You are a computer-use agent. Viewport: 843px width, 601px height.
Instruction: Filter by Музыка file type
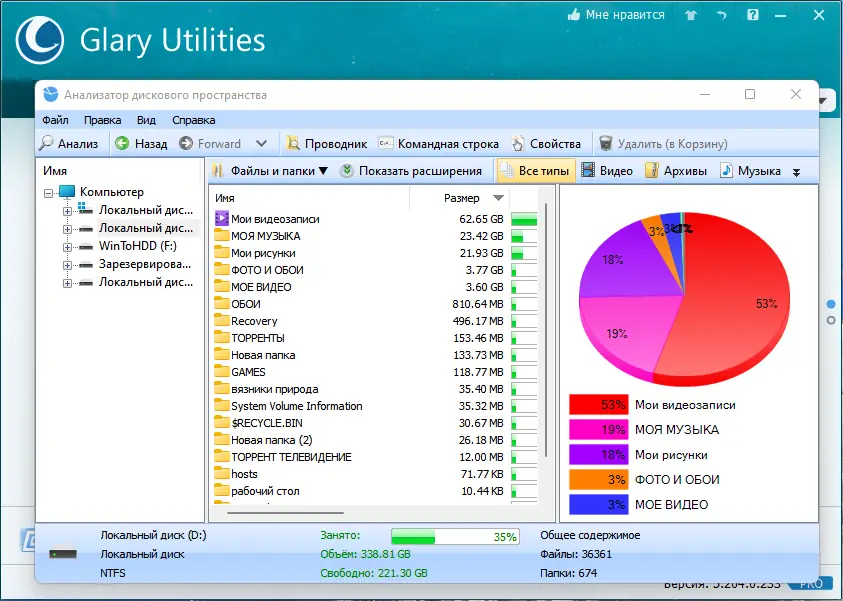[751, 171]
